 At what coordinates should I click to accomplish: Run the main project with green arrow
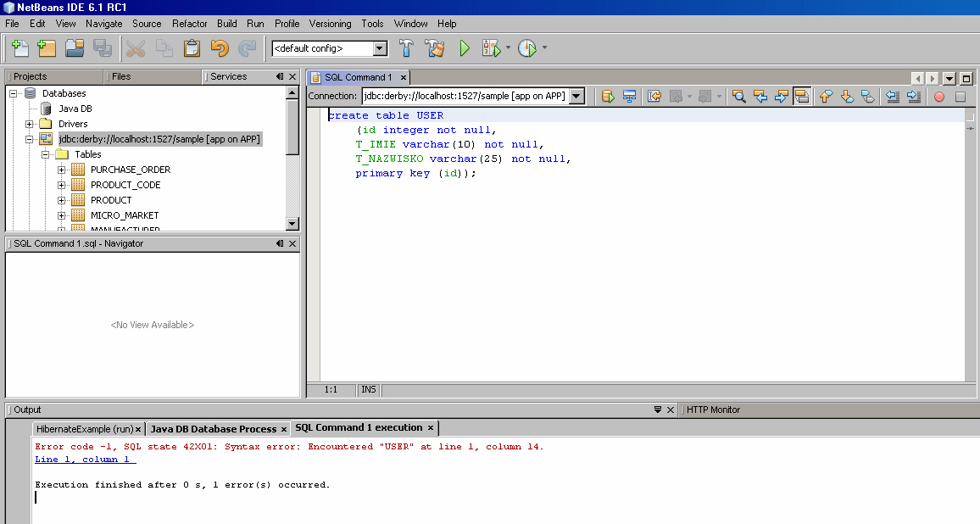tap(465, 48)
